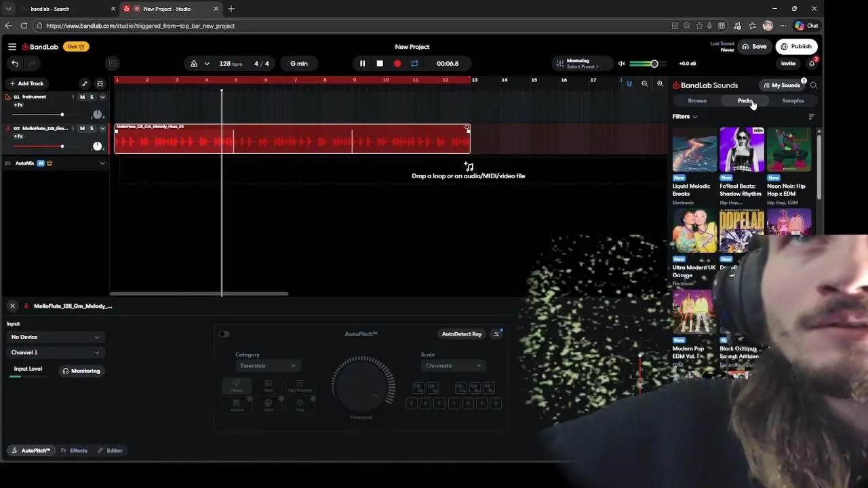
Task: Select the Classic AutoPitch preset
Action: coord(237,386)
